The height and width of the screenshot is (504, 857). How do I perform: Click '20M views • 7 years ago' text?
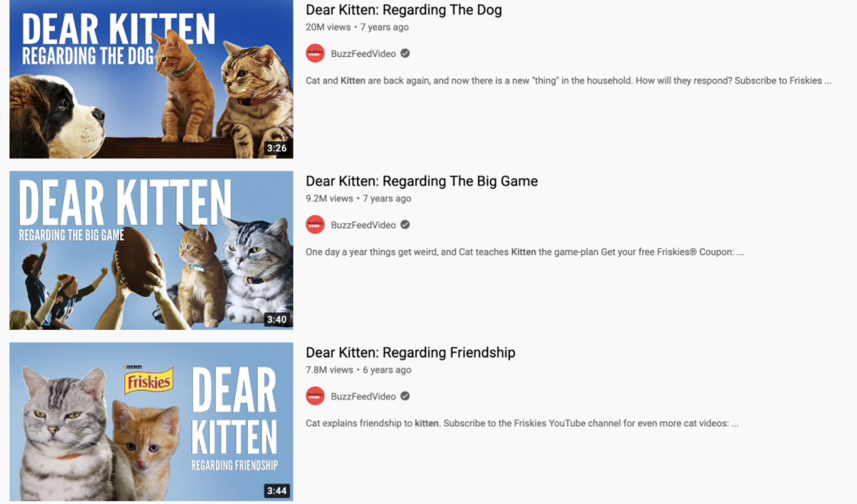(x=357, y=27)
